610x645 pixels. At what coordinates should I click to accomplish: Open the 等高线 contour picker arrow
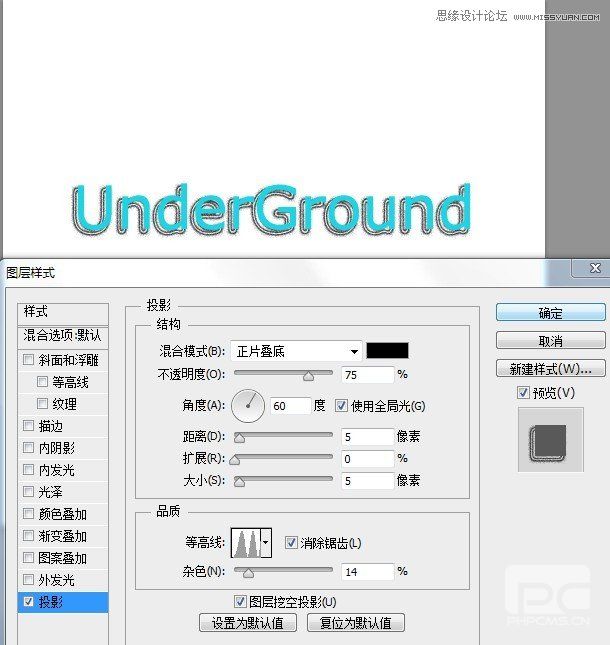pos(266,543)
